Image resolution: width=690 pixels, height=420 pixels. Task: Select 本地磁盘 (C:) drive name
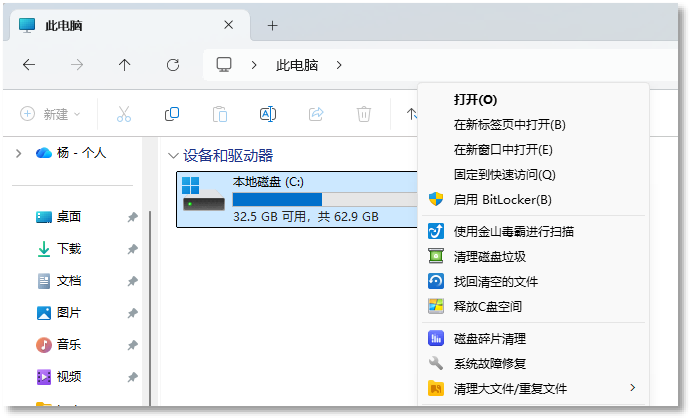(268, 182)
